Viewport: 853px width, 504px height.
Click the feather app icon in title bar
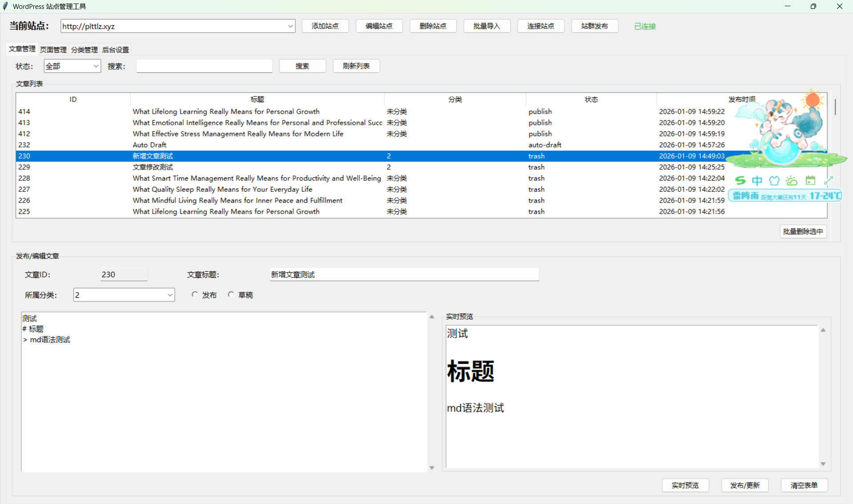tap(6, 6)
